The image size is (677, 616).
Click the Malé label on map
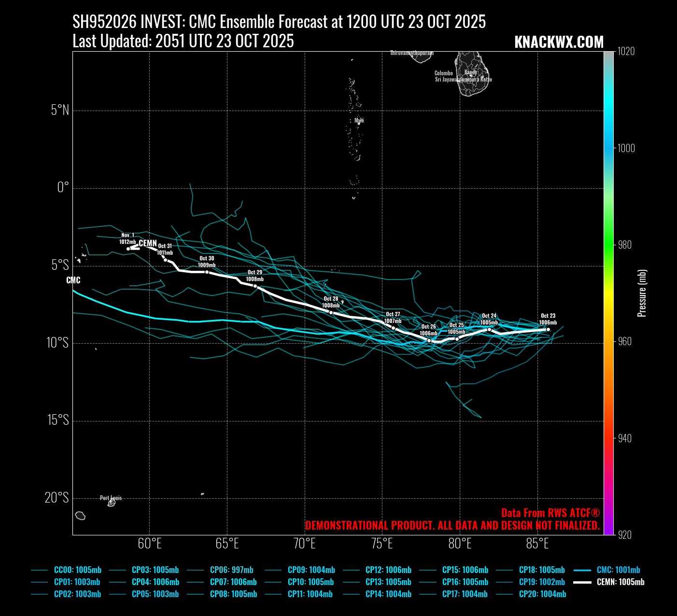coord(359,120)
